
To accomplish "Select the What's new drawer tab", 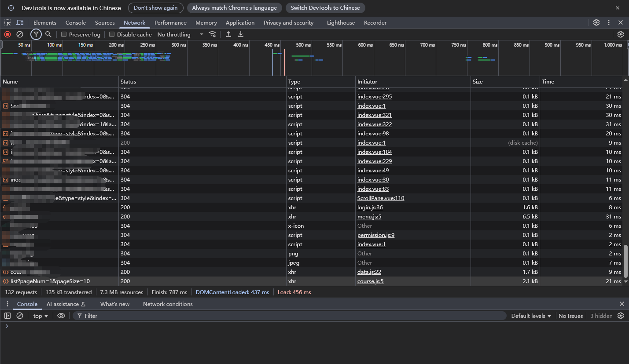I will tap(115, 304).
